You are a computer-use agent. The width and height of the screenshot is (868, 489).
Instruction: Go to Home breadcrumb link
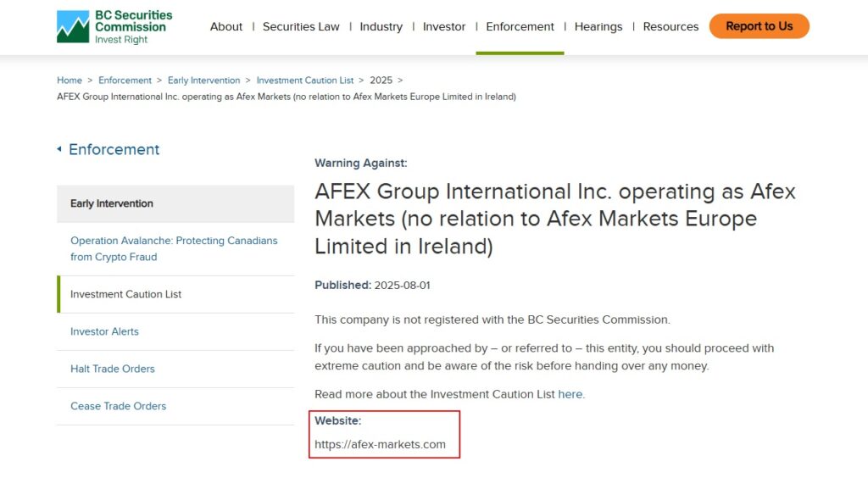tap(70, 81)
